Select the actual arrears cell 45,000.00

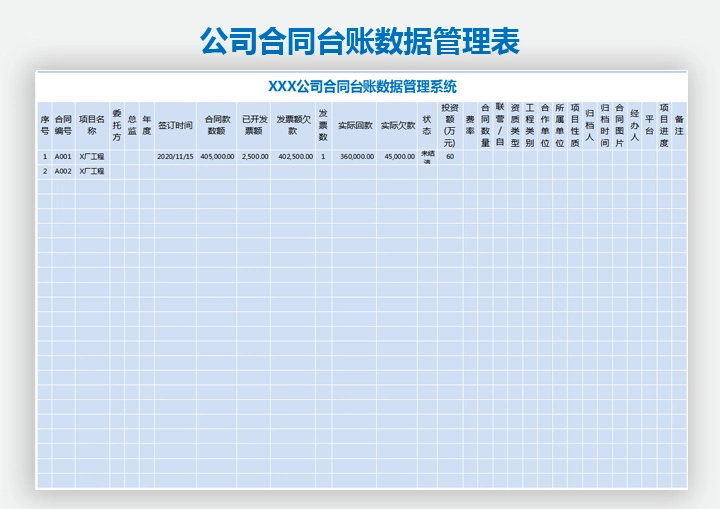pyautogui.click(x=397, y=157)
